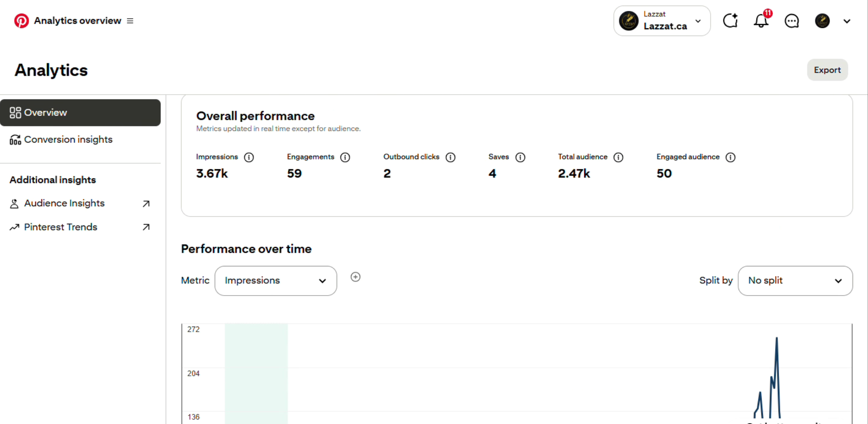Click the Export button
This screenshot has height=424, width=868.
tap(827, 70)
